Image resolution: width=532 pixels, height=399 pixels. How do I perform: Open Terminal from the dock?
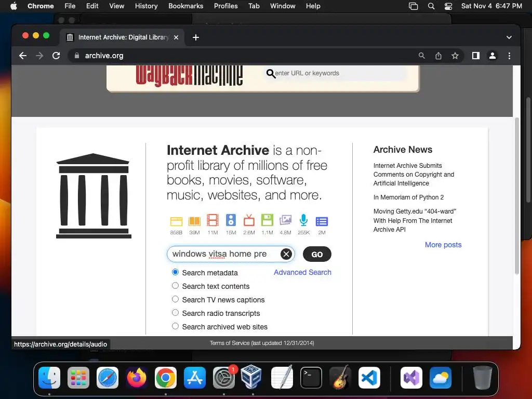pyautogui.click(x=311, y=378)
